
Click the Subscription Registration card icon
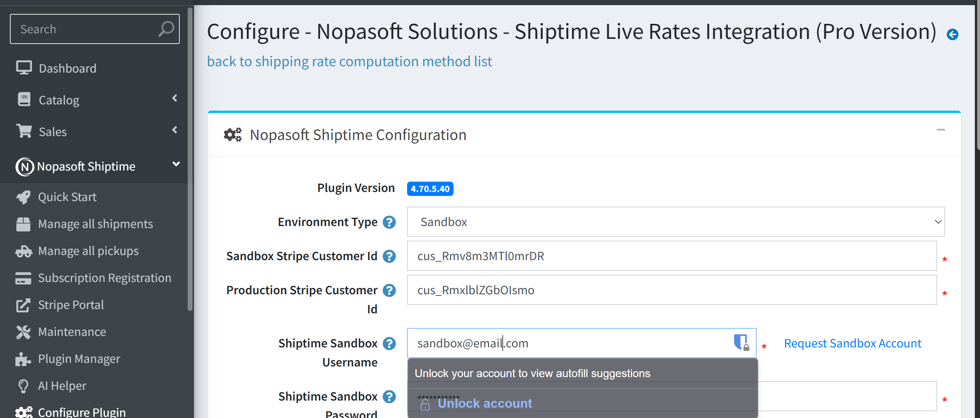[23, 278]
